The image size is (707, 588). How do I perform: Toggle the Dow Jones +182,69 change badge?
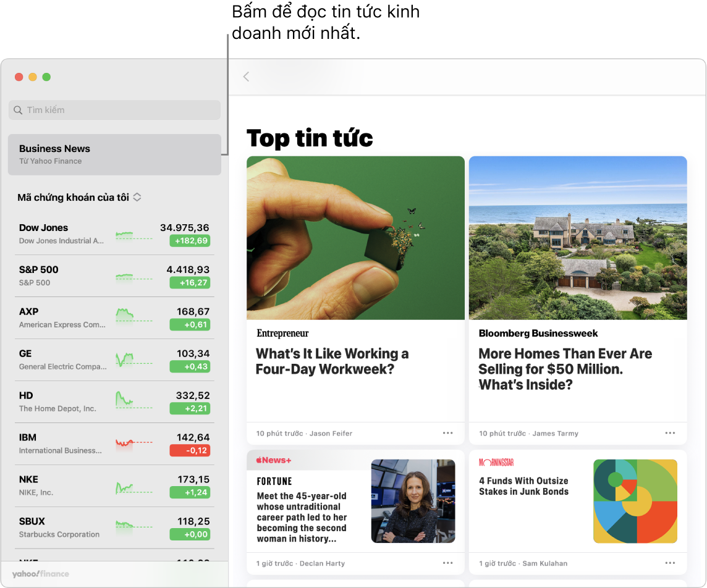pyautogui.click(x=190, y=241)
